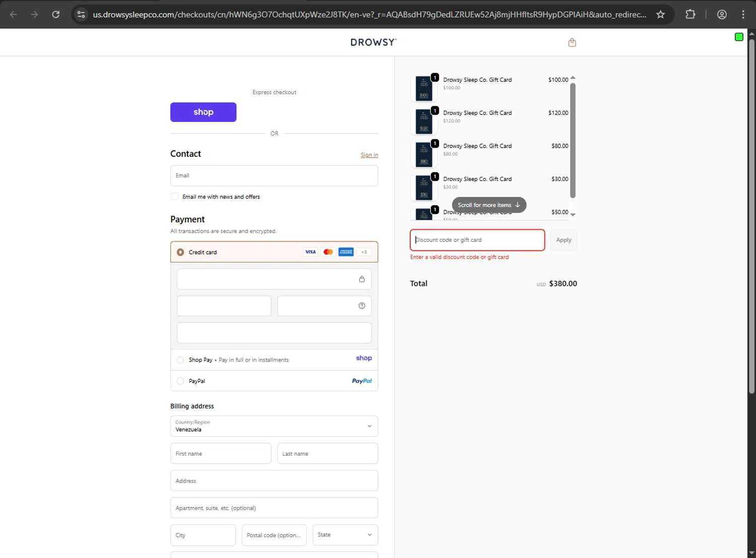The image size is (756, 558).
Task: Click the $100.00 gift card thumbnail
Action: coord(424,88)
